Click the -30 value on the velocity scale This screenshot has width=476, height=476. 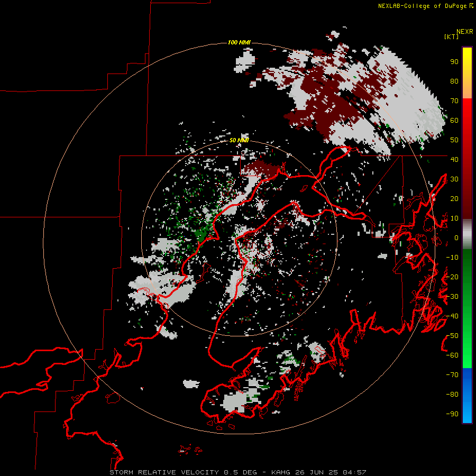coord(452,297)
